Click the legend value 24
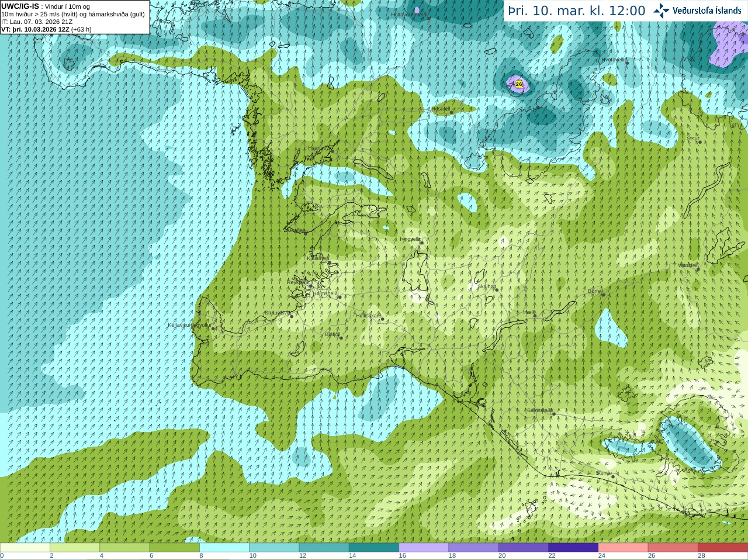 click(x=602, y=556)
